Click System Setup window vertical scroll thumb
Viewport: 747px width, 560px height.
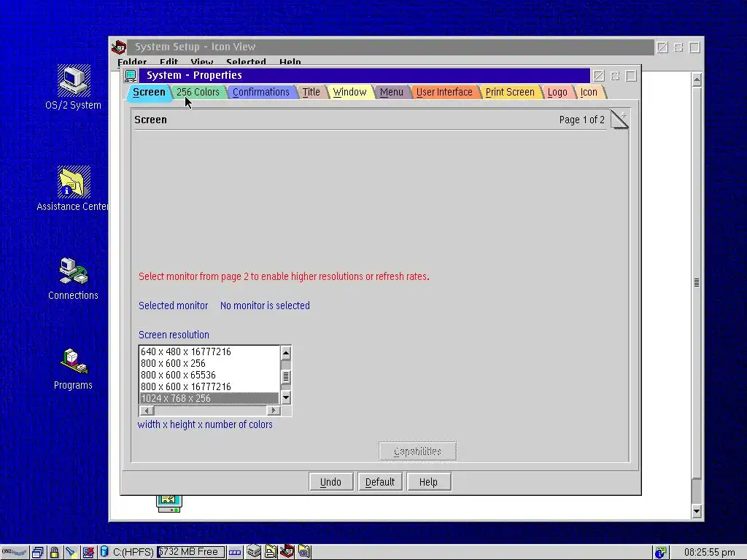point(697,282)
